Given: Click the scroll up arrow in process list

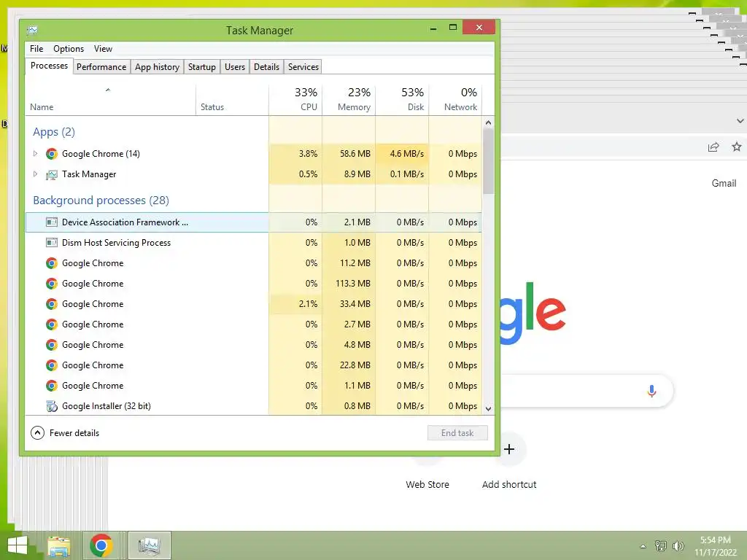Looking at the screenshot, I should [488, 122].
